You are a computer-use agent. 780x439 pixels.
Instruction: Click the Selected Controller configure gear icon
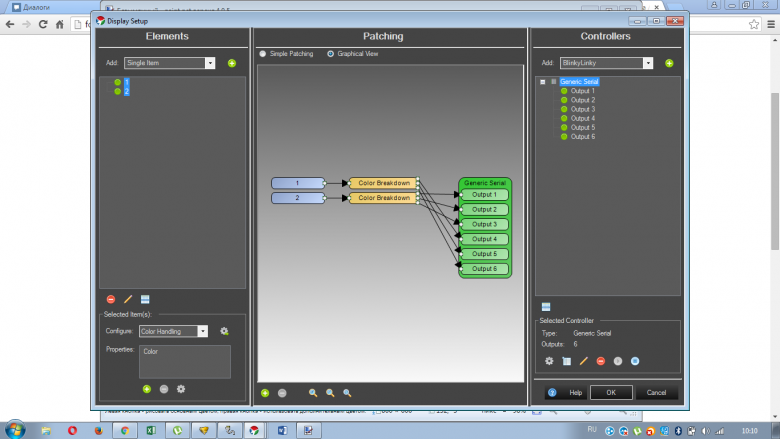pyautogui.click(x=548, y=360)
